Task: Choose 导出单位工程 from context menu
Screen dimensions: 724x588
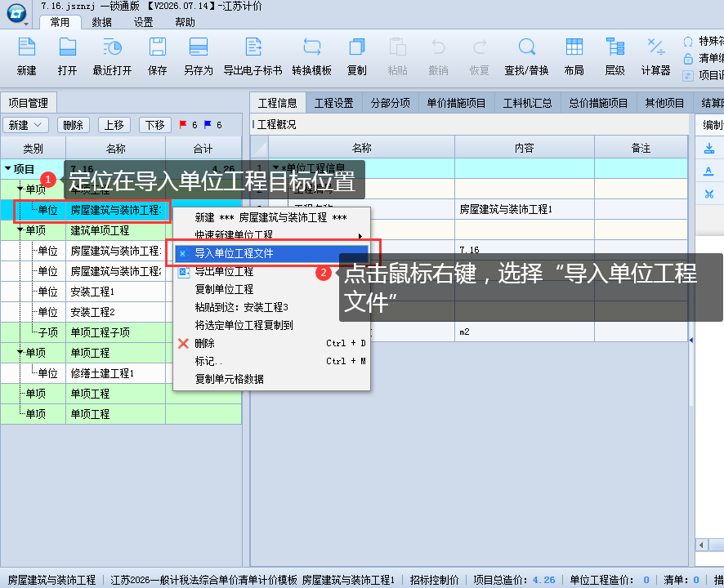Action: [271, 271]
